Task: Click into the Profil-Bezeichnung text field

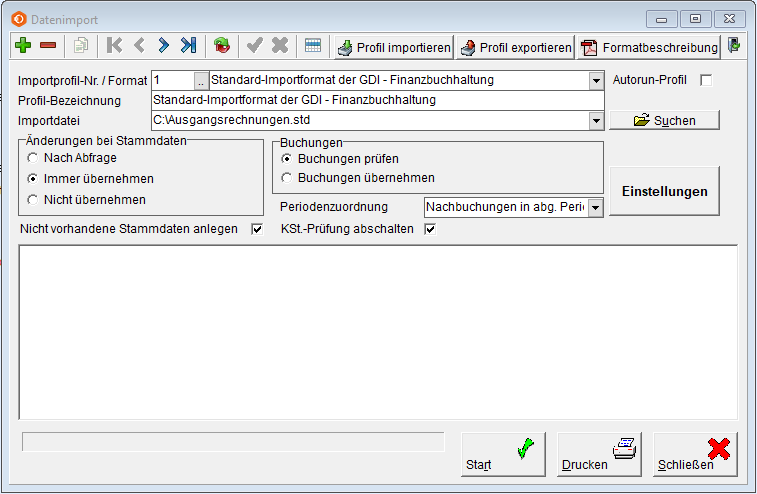Action: click(x=378, y=100)
